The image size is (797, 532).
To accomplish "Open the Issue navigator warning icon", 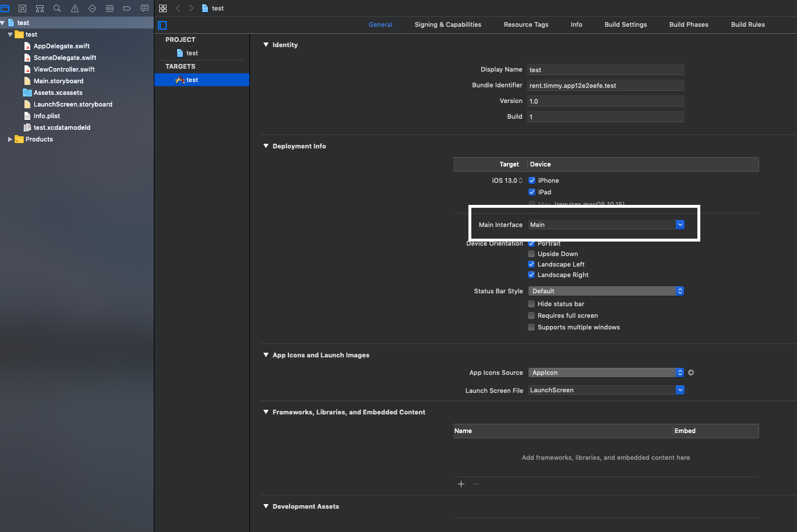I will [75, 9].
